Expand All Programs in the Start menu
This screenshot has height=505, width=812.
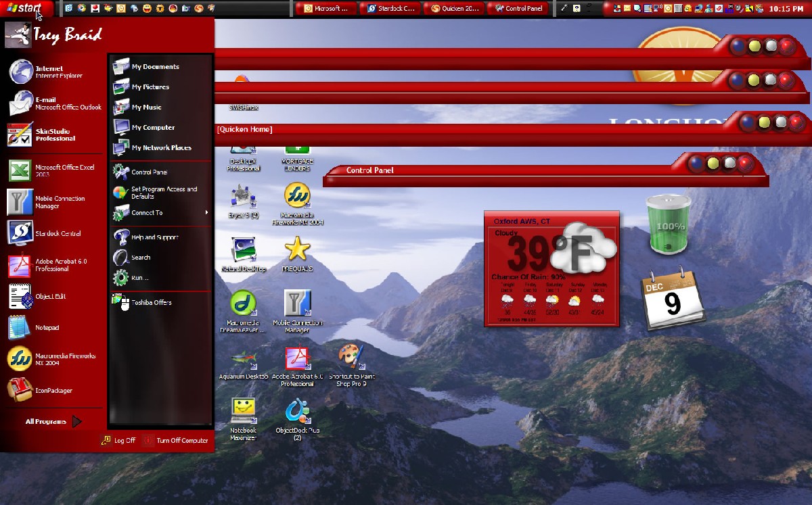pyautogui.click(x=53, y=422)
